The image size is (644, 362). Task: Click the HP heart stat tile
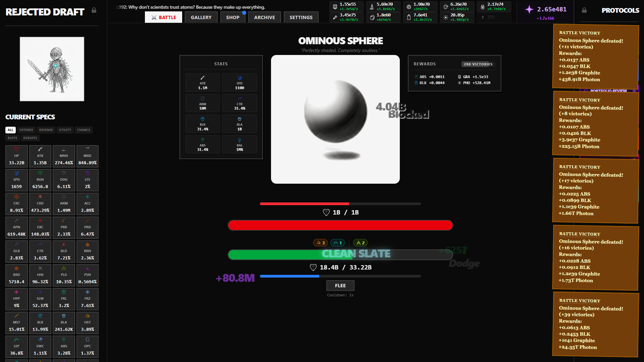tap(16, 156)
